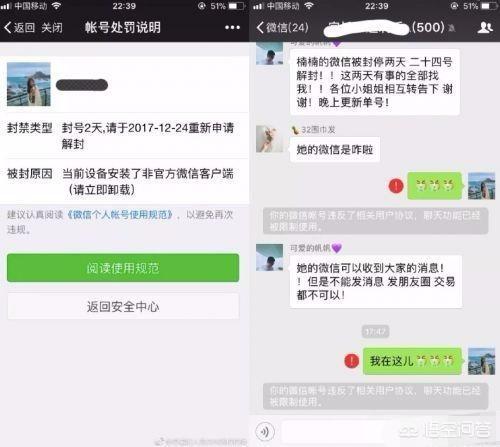Tap avatar of 32圈巾发 sender
This screenshot has width=500, height=447.
[x=270, y=139]
